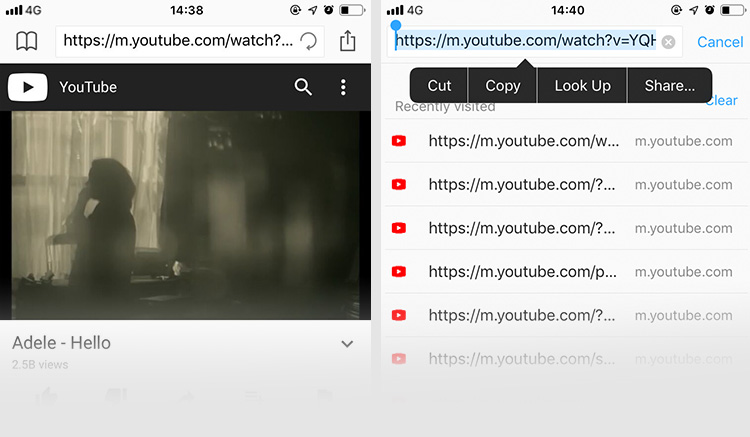The height and width of the screenshot is (437, 750).
Task: Choose Cut from the text popup menu
Action: pyautogui.click(x=439, y=86)
